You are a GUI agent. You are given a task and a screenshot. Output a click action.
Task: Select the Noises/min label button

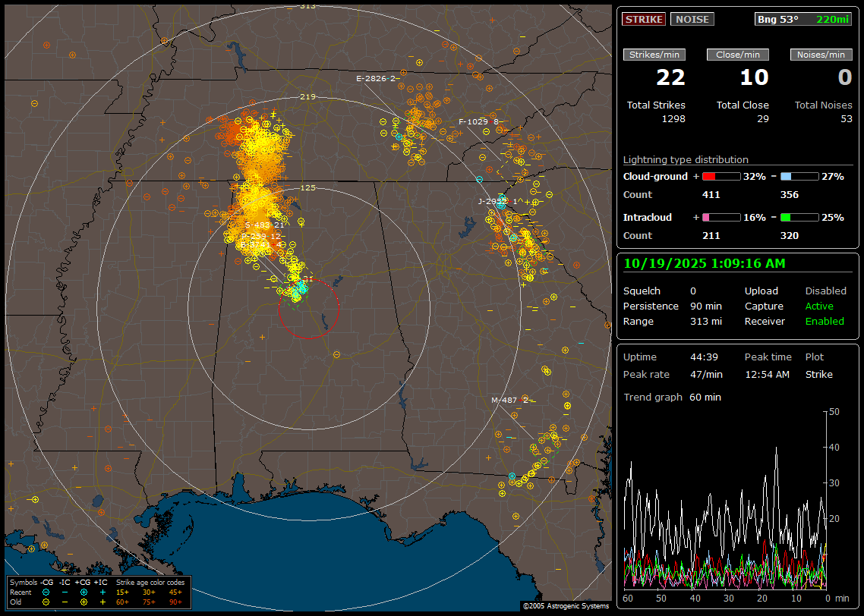[x=821, y=55]
